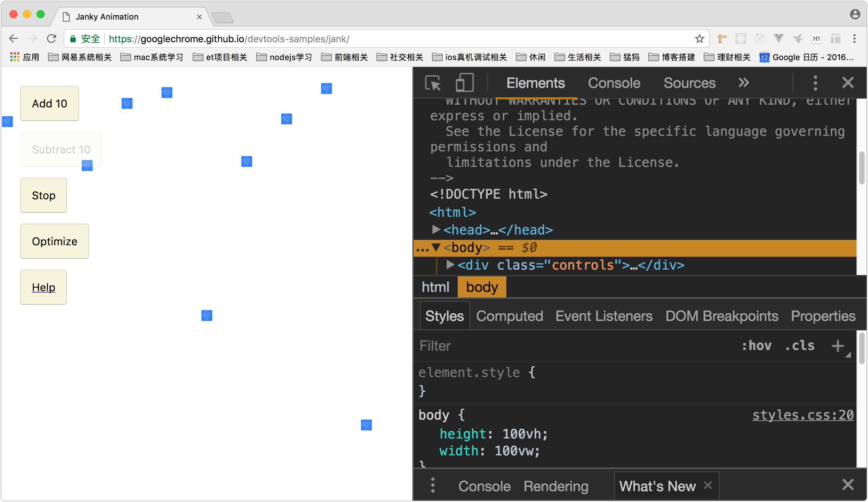Open the styles.css:20 source link

click(x=802, y=415)
